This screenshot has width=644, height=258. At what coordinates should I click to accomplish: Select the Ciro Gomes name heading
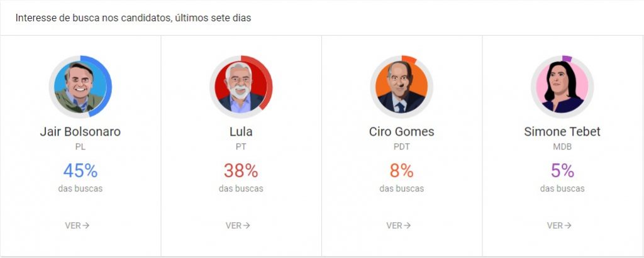401,132
